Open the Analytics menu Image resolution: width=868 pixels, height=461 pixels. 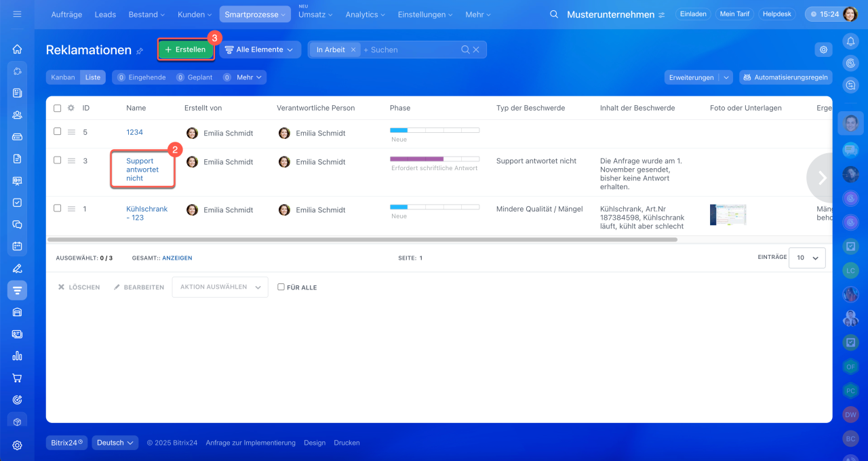pyautogui.click(x=365, y=14)
